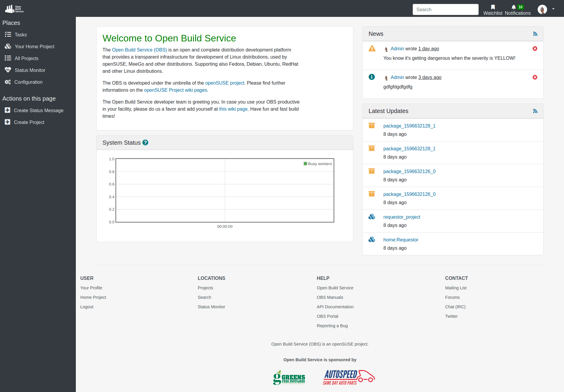Open Status Monitor via the heart icon
This screenshot has height=392, width=564.
click(8, 70)
